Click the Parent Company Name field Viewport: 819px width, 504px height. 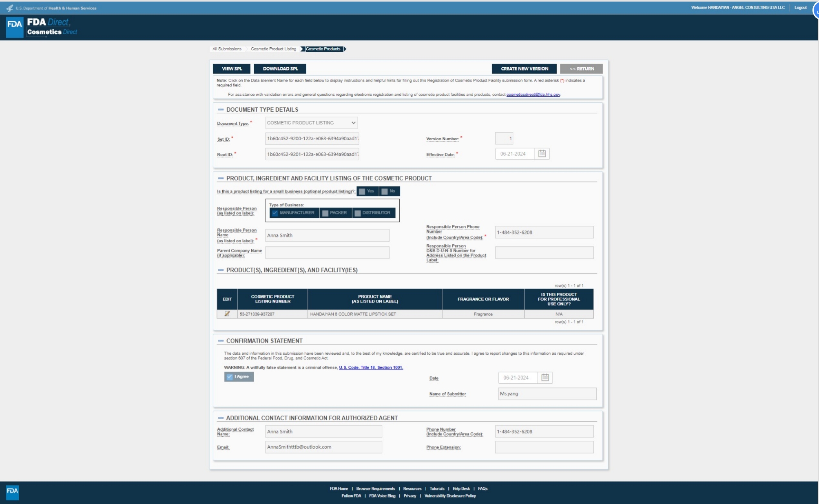tap(327, 253)
